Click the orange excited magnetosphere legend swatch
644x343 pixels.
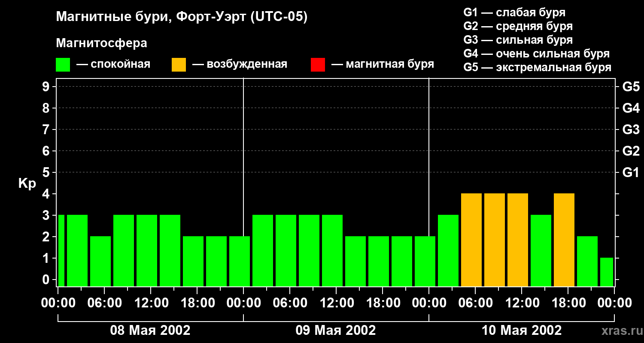click(x=179, y=65)
